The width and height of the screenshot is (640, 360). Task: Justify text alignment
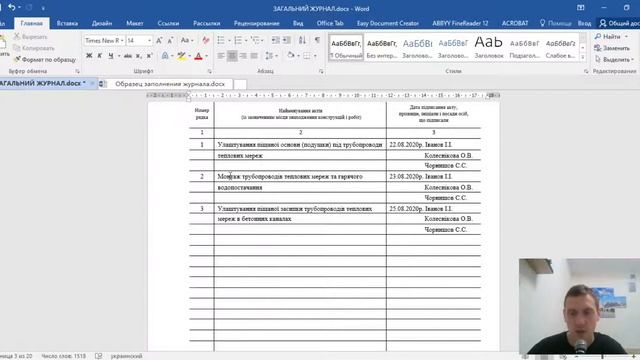[x=254, y=56]
